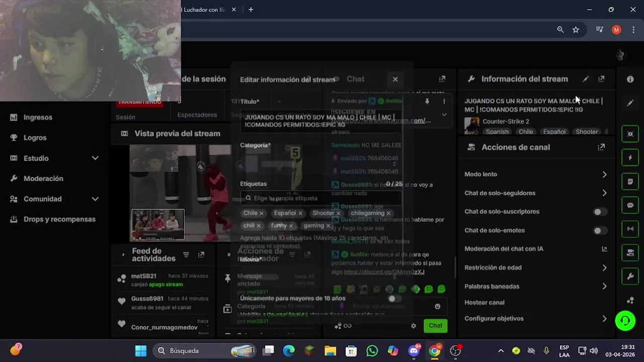Screen dimensions: 644x362
Task: Open the three-dot menu of pinned message
Action: 444,101
